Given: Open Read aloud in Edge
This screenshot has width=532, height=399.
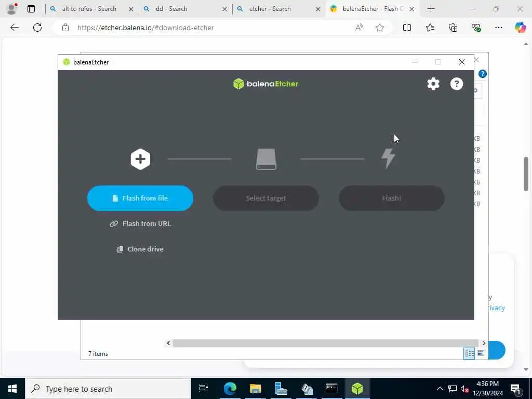Looking at the screenshot, I should [x=359, y=28].
